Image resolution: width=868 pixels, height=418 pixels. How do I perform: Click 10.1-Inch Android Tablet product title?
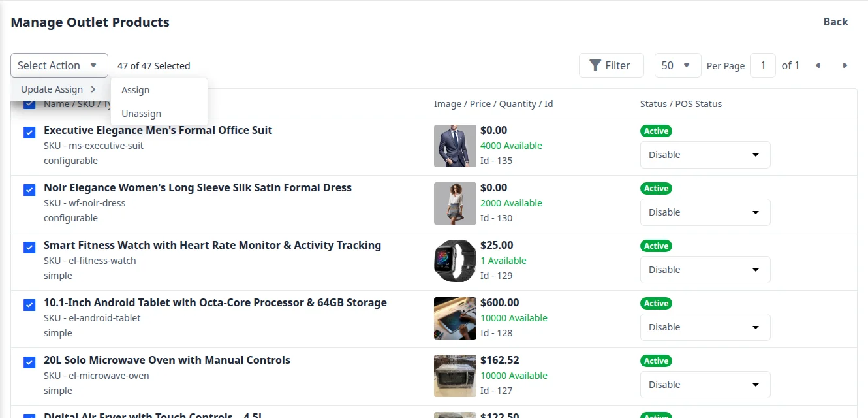tap(215, 302)
